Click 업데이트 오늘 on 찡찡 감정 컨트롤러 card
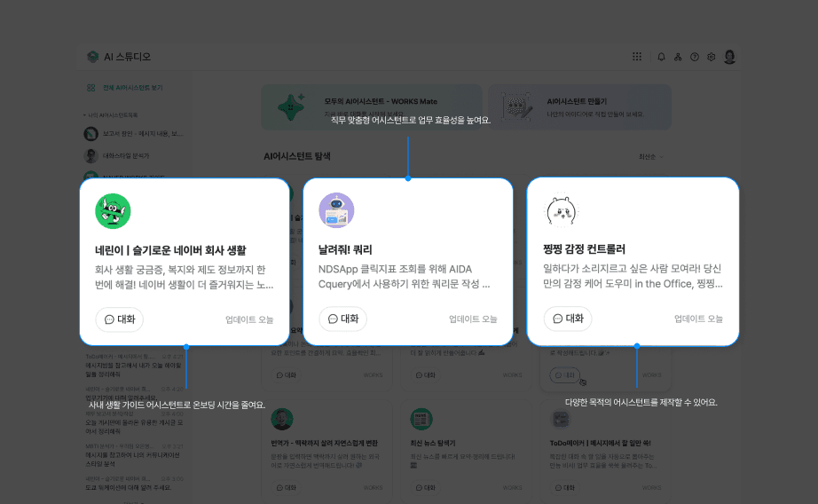This screenshot has width=818, height=504. coord(698,319)
